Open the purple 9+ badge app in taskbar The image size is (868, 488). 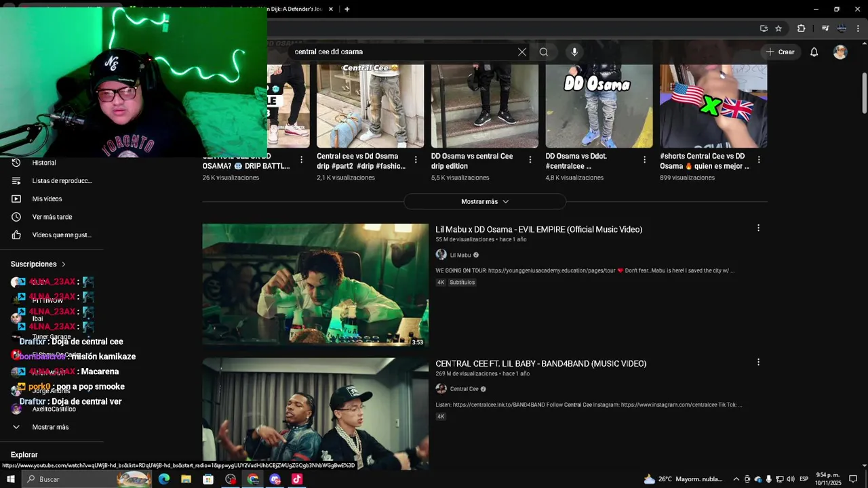pyautogui.click(x=275, y=479)
